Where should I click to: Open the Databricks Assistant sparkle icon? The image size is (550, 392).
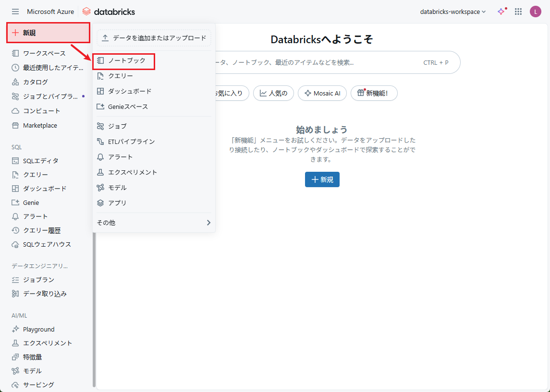point(501,12)
